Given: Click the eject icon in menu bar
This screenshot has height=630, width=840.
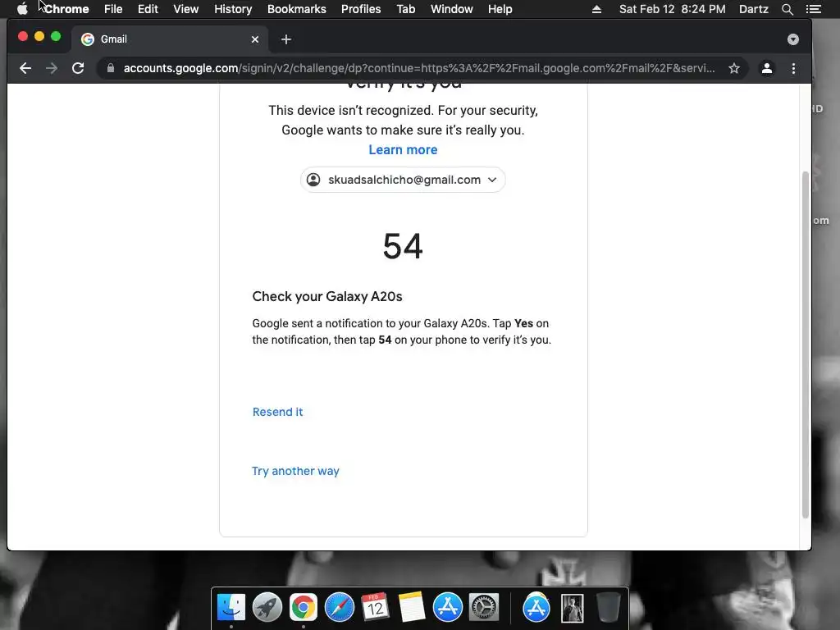Looking at the screenshot, I should point(596,9).
